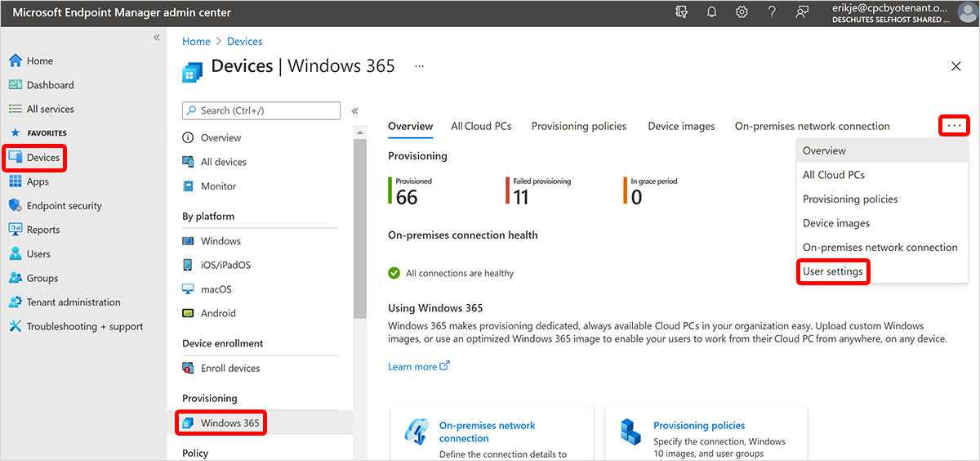Open the Cloud Shell/portal settings icon in header
Screen dimensions: 980x461
tap(682, 12)
